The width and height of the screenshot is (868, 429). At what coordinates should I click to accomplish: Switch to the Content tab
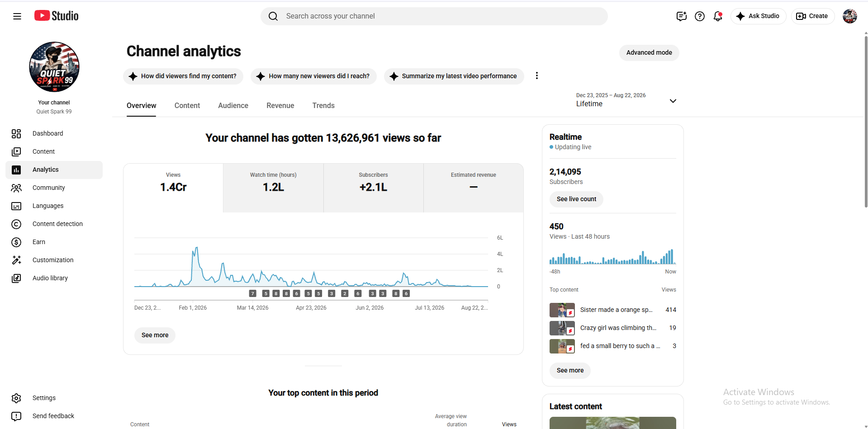(187, 105)
